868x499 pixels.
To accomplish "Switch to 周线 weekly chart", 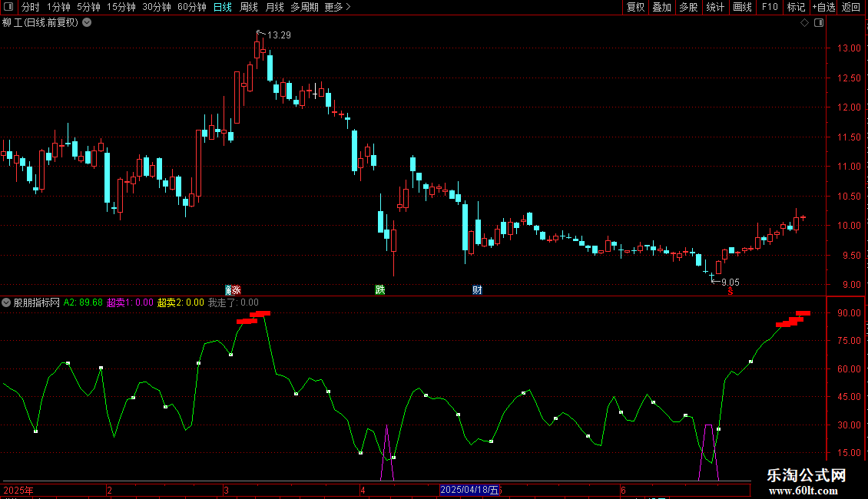I will 249,7.
